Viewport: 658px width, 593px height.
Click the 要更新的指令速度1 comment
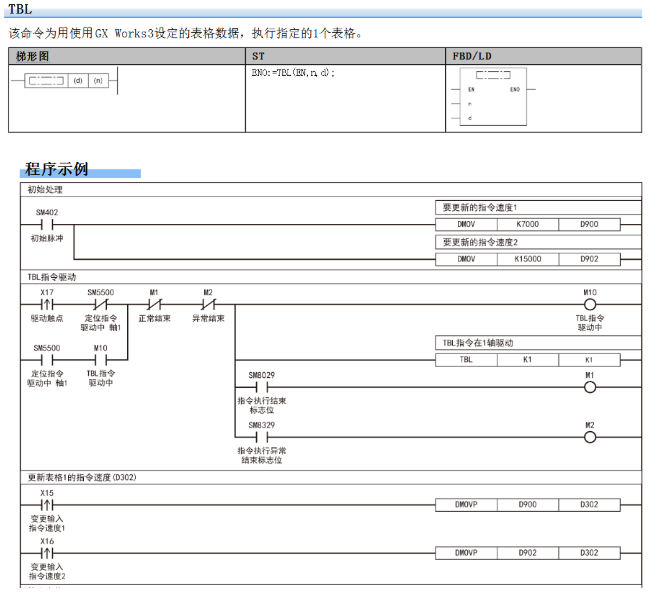point(480,207)
